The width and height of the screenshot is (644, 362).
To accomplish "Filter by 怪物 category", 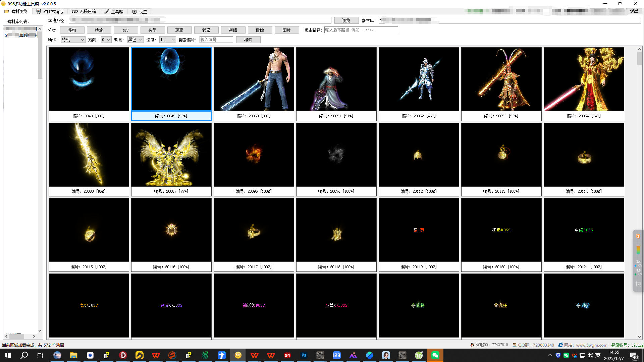I will point(72,30).
